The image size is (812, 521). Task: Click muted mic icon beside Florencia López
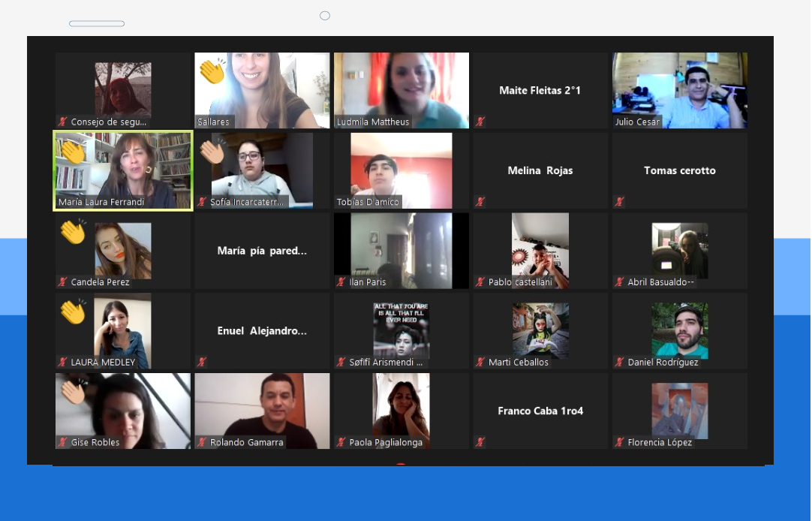[620, 443]
